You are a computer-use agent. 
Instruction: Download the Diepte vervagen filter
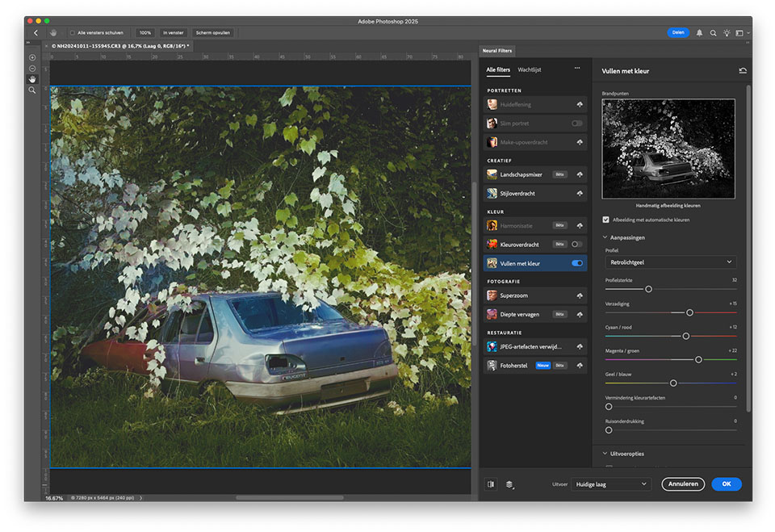pyautogui.click(x=580, y=315)
